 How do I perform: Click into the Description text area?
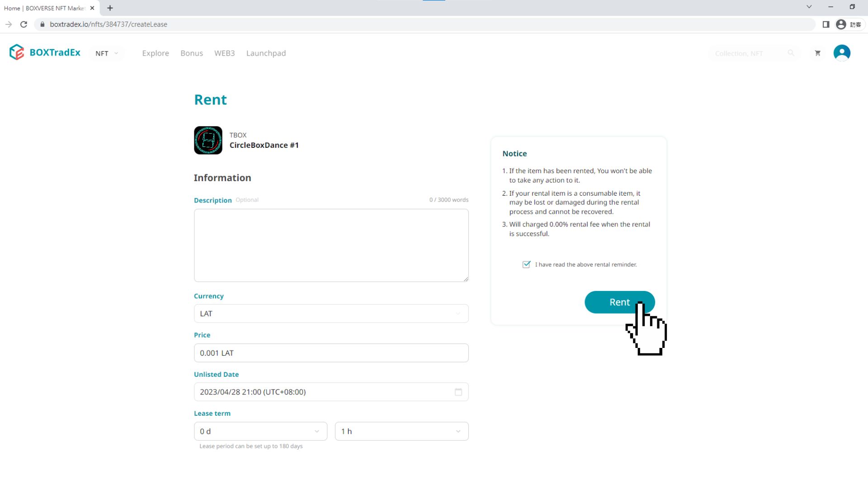331,245
